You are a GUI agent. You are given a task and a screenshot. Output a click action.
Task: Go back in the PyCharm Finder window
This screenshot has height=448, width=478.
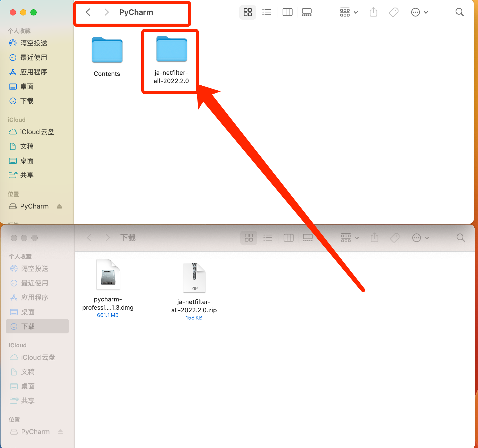coord(88,12)
